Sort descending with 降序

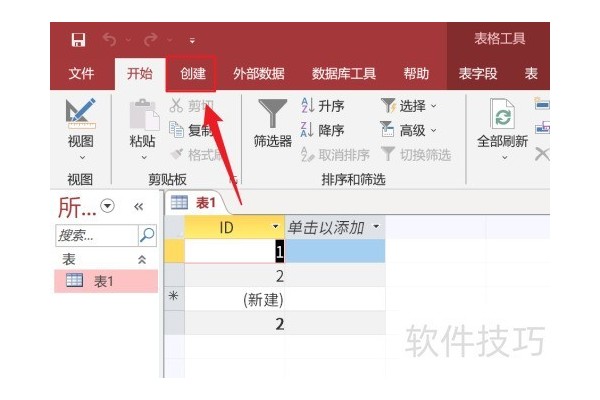click(x=323, y=130)
